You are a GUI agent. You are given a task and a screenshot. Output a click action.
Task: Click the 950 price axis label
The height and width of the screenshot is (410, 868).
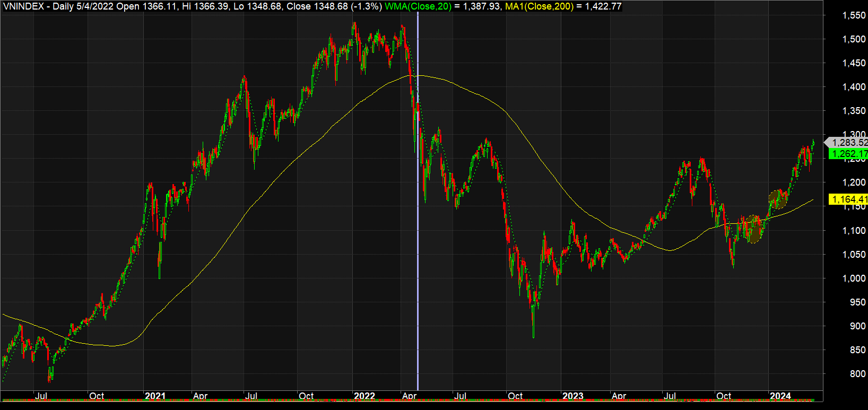click(858, 302)
